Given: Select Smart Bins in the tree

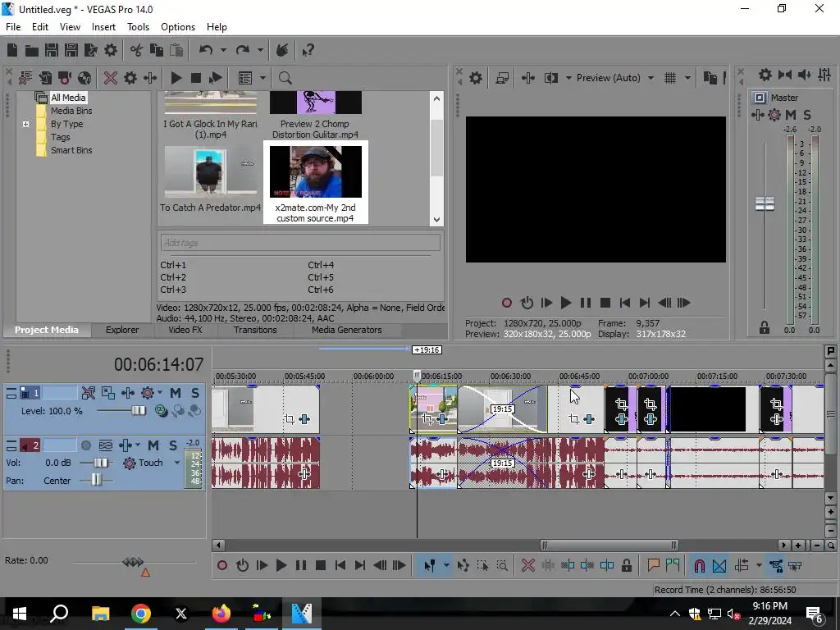Looking at the screenshot, I should coord(71,151).
